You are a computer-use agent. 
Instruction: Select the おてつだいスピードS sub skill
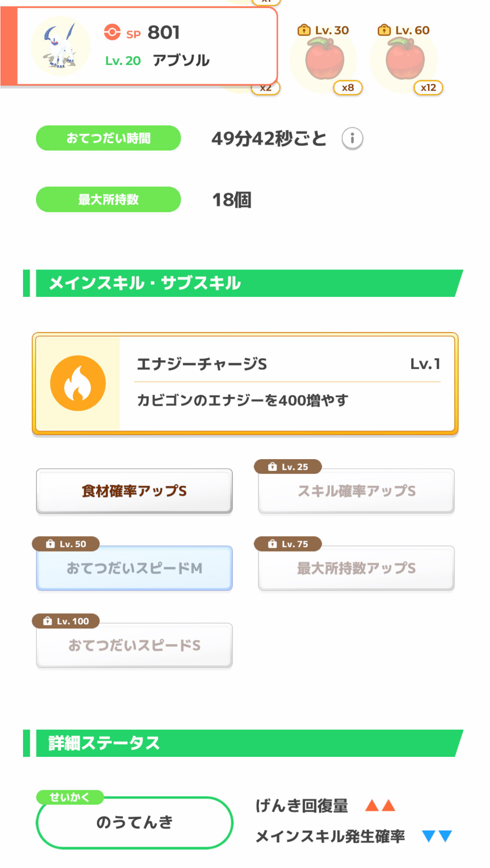coord(134,646)
